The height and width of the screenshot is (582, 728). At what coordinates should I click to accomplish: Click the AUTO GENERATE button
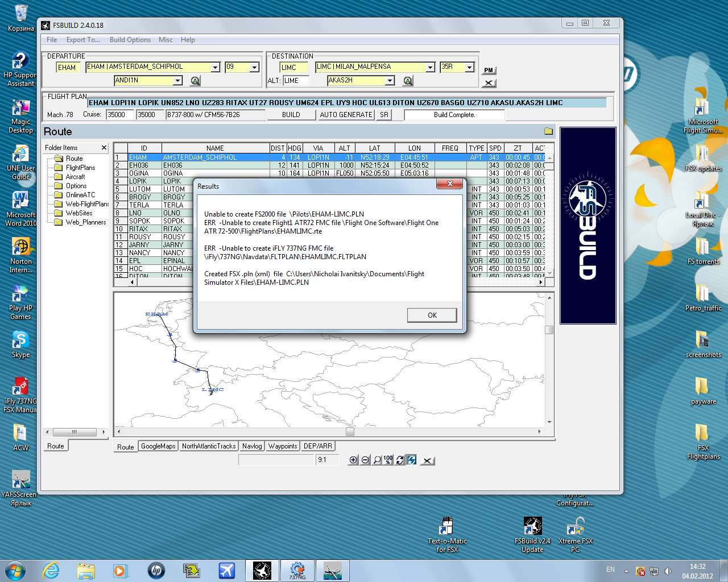pos(346,115)
